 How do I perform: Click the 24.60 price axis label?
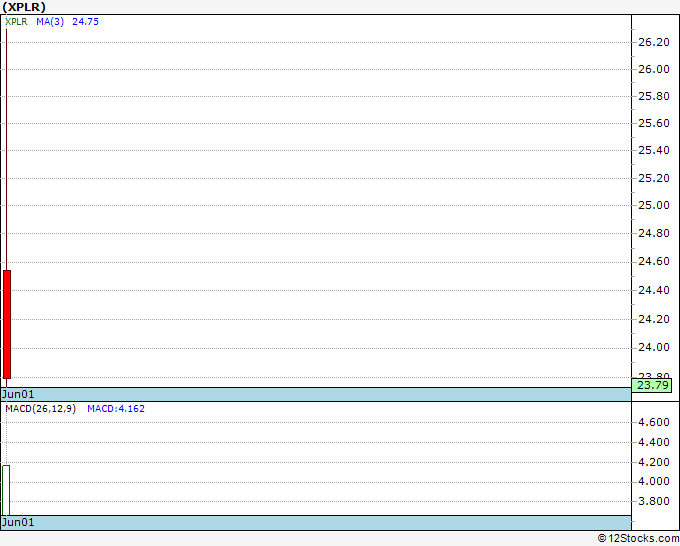654,262
